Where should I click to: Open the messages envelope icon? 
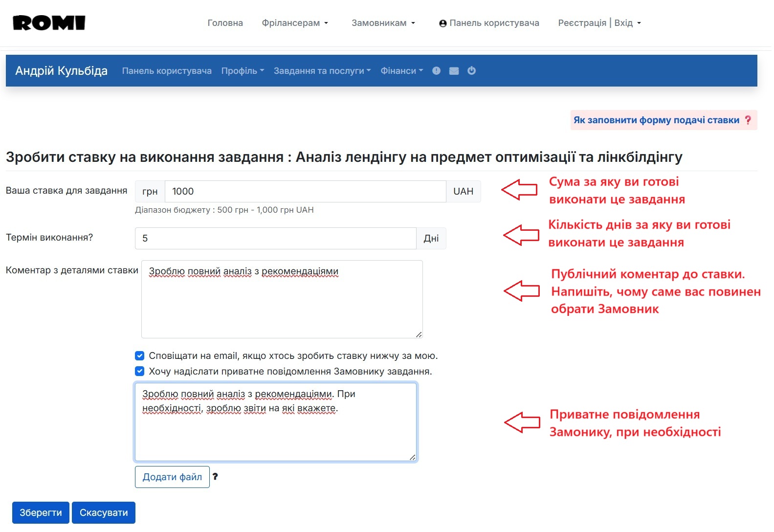(454, 71)
